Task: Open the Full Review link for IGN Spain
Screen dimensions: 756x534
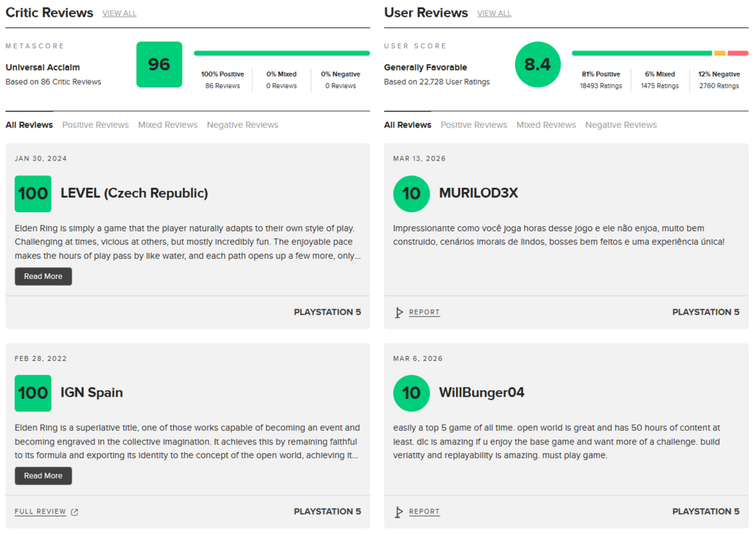Action: [41, 512]
